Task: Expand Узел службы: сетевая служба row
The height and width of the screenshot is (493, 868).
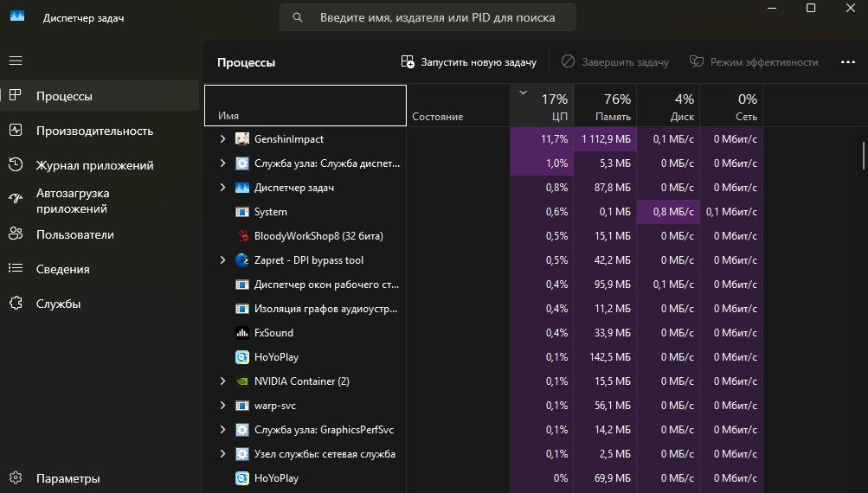Action: pyautogui.click(x=222, y=454)
